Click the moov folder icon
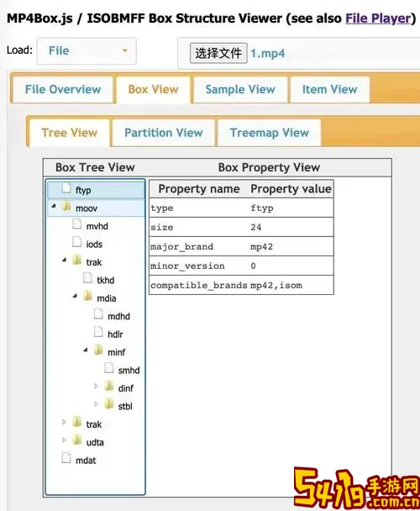 (66, 207)
